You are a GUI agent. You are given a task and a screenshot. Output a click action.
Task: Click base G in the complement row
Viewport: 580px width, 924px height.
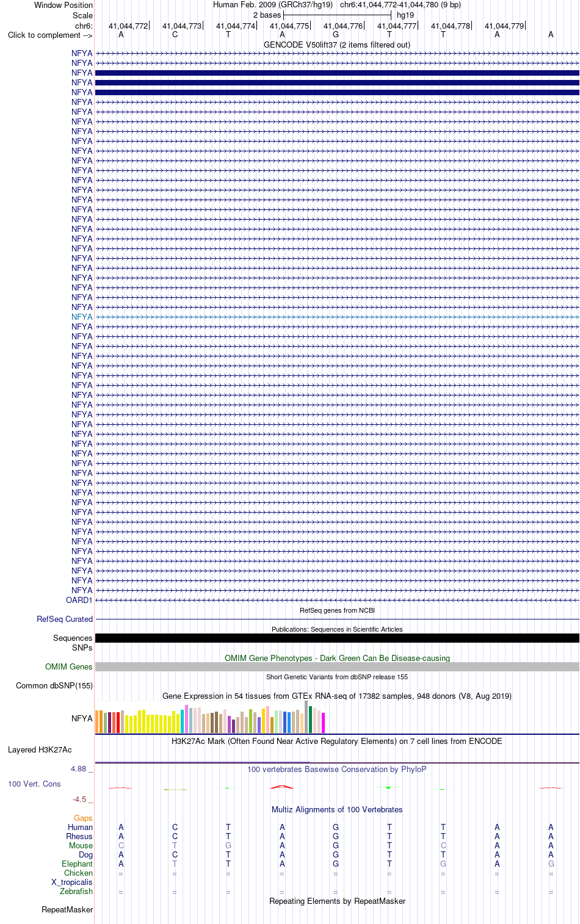336,34
